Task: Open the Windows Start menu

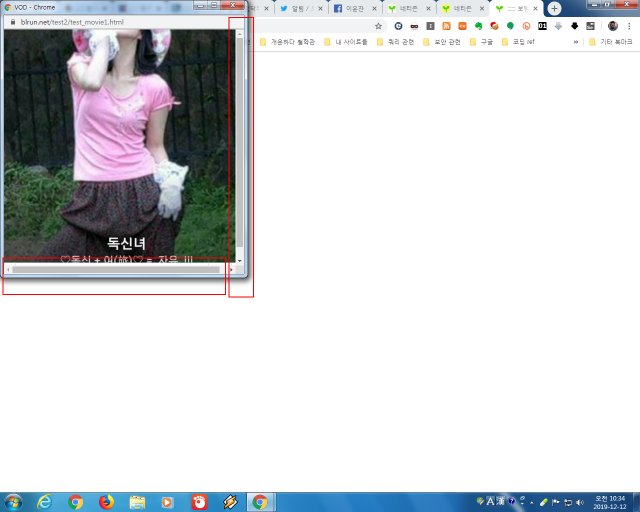Action: 13,502
